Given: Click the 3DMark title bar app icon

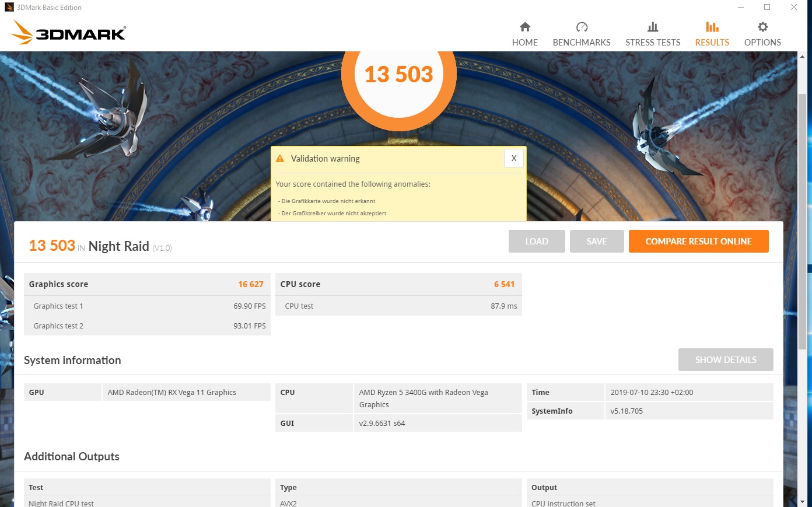Looking at the screenshot, I should coord(9,7).
